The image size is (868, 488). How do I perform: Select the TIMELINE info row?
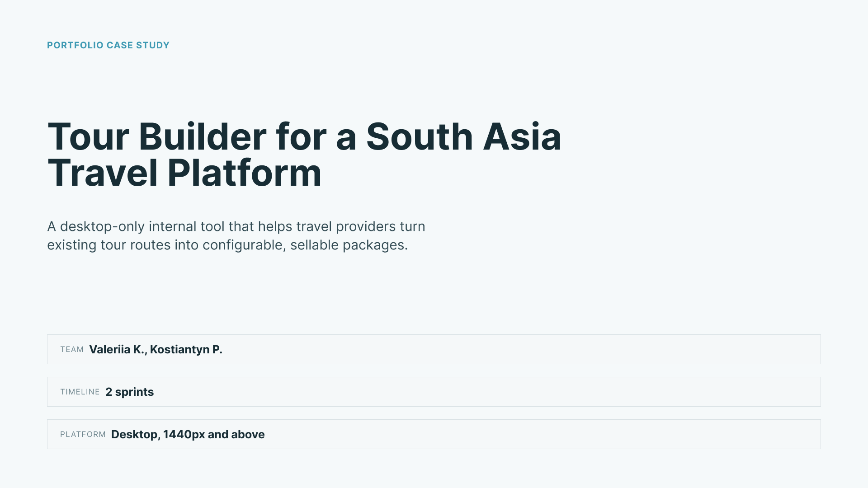(x=434, y=392)
